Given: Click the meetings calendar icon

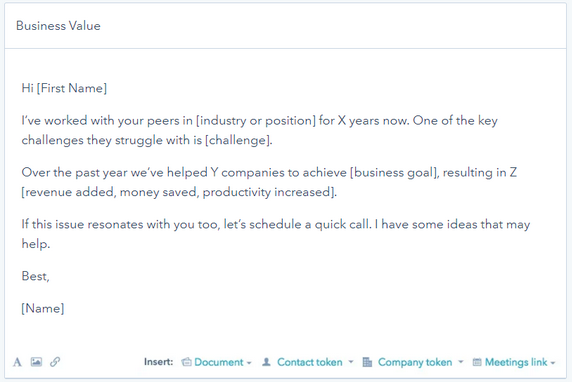Looking at the screenshot, I should (x=477, y=362).
